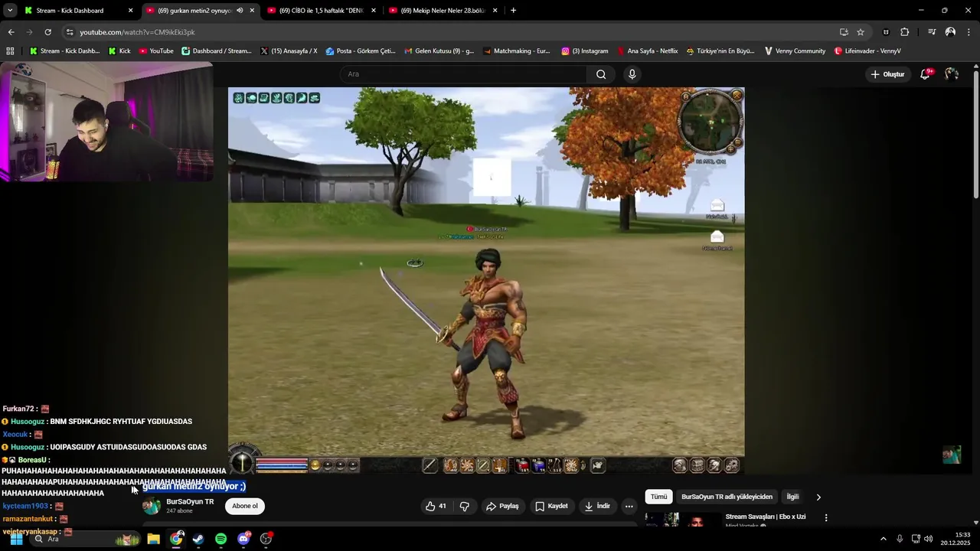Open Chrome profile avatar in toolbar
The width and height of the screenshot is (980, 551).
click(950, 32)
